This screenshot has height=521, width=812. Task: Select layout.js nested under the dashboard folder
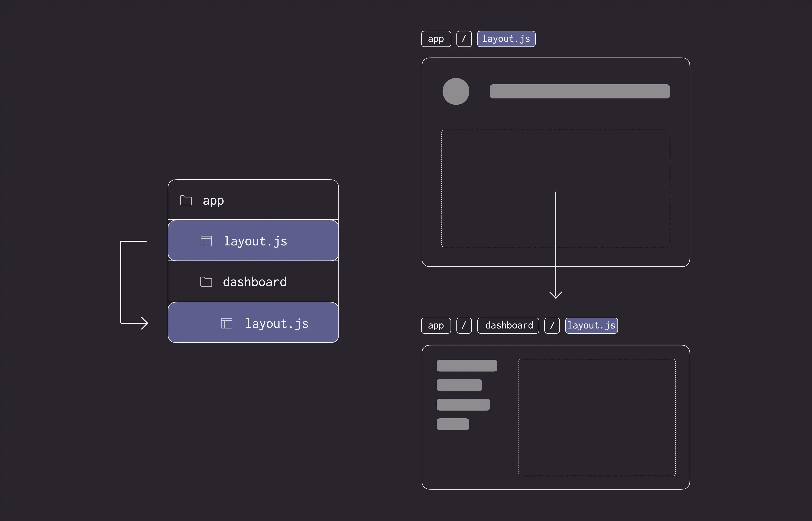[253, 322]
